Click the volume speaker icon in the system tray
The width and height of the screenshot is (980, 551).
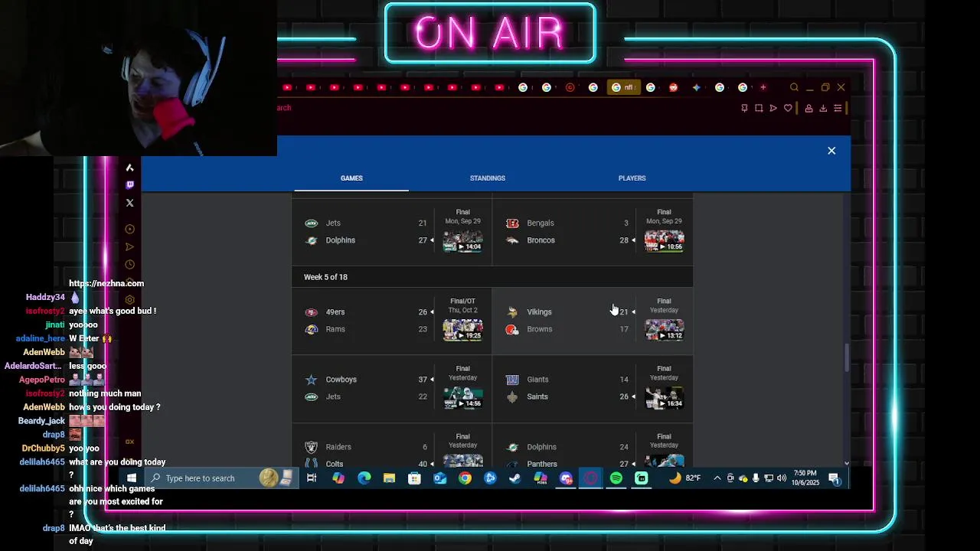pos(782,478)
